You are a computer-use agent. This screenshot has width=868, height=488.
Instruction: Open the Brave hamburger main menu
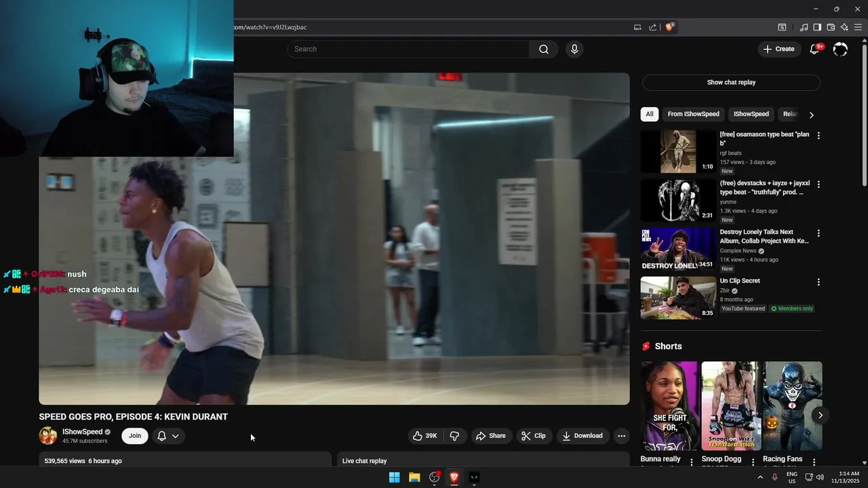(858, 27)
